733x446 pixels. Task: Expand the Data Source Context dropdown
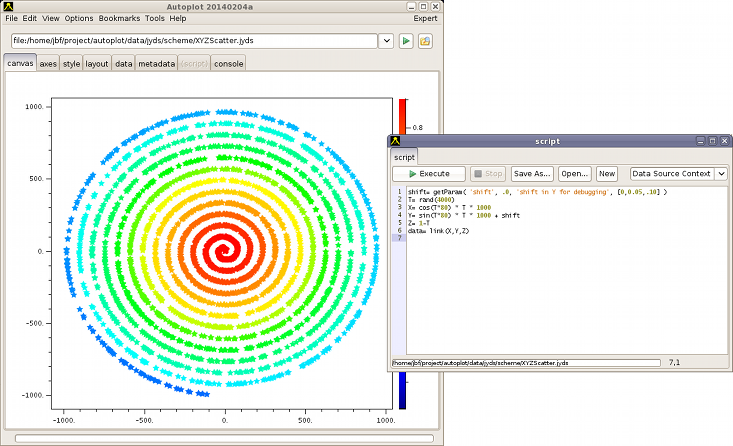click(x=721, y=174)
